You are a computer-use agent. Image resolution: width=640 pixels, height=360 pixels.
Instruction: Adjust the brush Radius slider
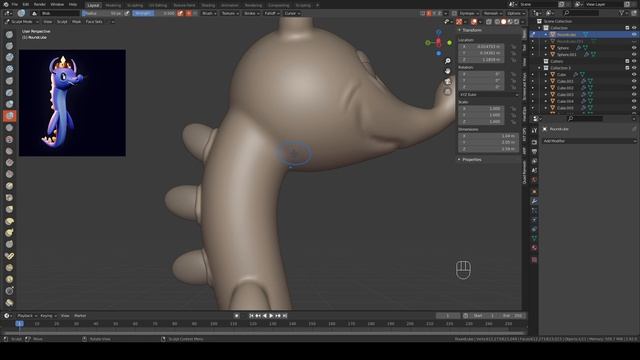102,13
